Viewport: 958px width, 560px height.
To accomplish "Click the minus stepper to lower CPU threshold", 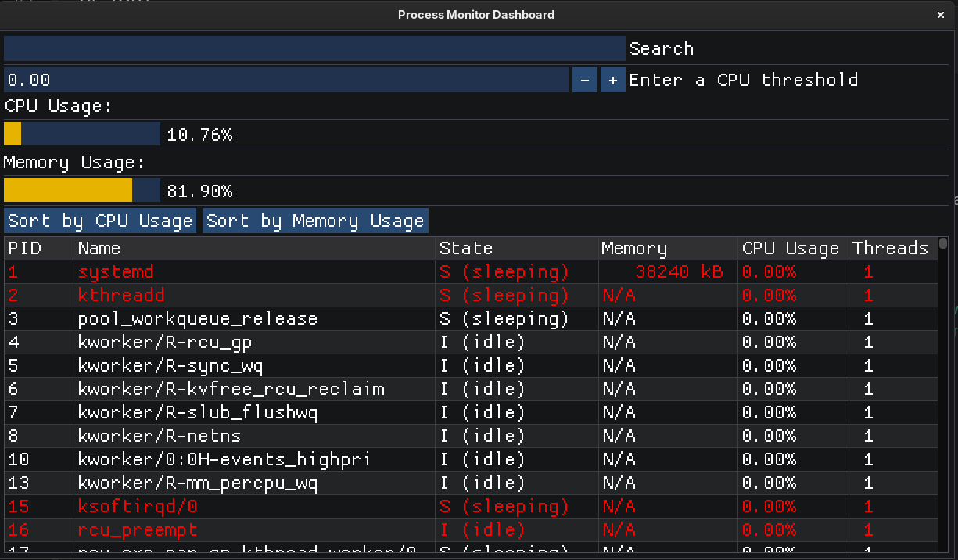I will coord(584,79).
